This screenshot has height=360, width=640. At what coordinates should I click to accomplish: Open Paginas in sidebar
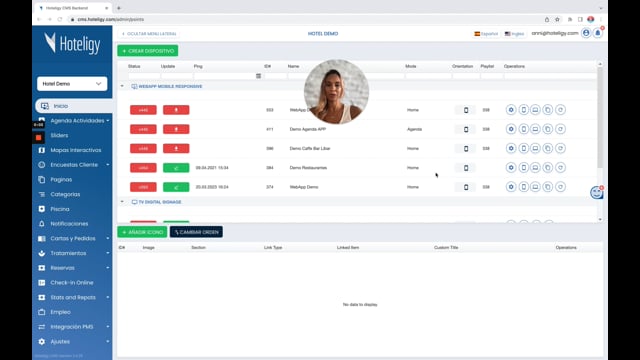click(x=61, y=180)
